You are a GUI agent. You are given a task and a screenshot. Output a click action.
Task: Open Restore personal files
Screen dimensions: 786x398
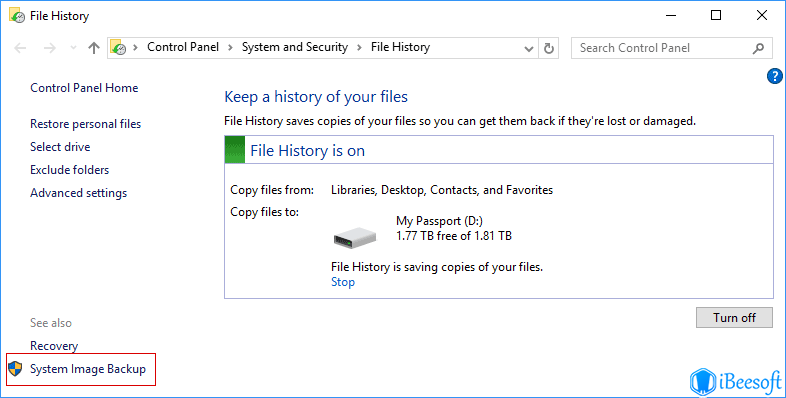86,124
